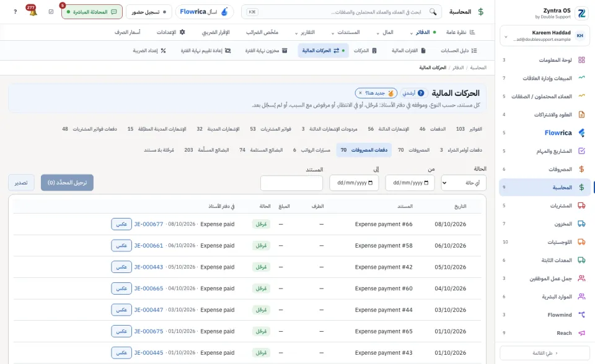Image resolution: width=595 pixels, height=364 pixels.
Task: Open اللوجستيات sidebar icon
Action: pyautogui.click(x=581, y=242)
